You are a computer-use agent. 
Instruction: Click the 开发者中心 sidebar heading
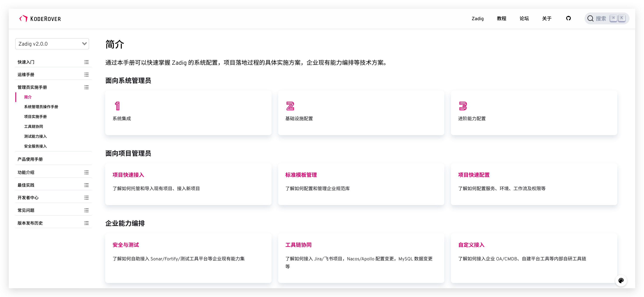click(28, 198)
